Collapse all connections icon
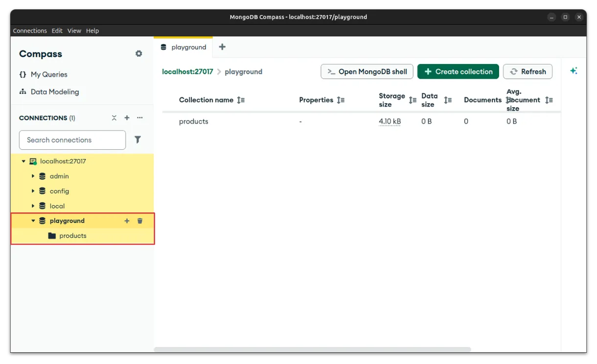The height and width of the screenshot is (364, 597). [114, 118]
